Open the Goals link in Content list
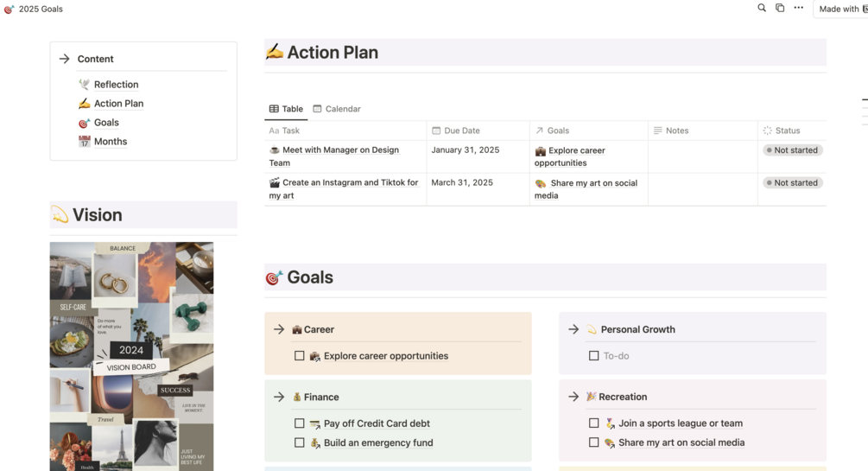 [x=106, y=123]
